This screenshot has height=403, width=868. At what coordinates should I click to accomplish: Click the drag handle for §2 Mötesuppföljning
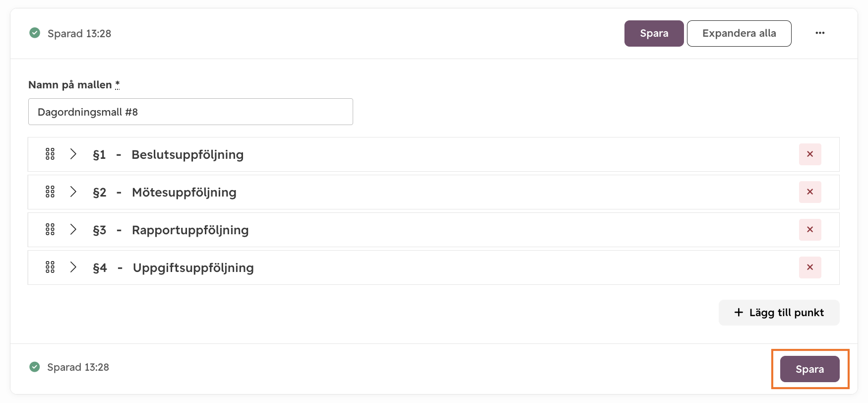50,192
